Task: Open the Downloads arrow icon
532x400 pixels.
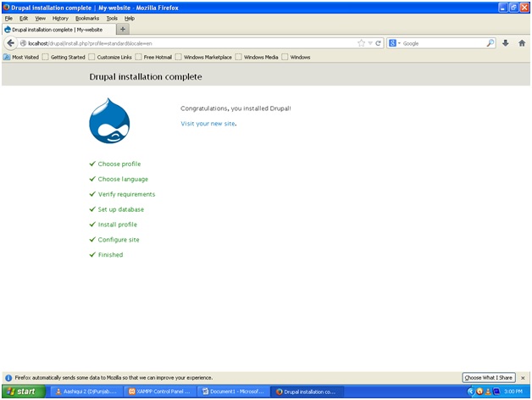Action: point(506,43)
